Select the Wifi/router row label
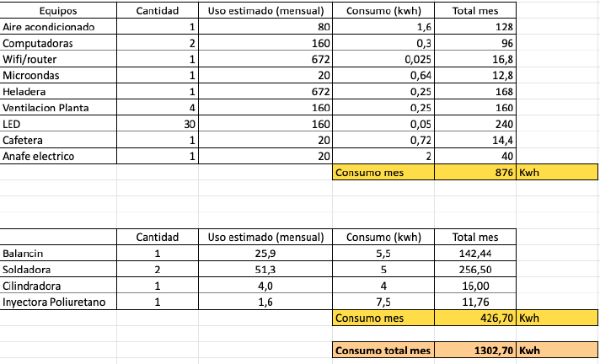The height and width of the screenshot is (364, 600). pyautogui.click(x=58, y=59)
